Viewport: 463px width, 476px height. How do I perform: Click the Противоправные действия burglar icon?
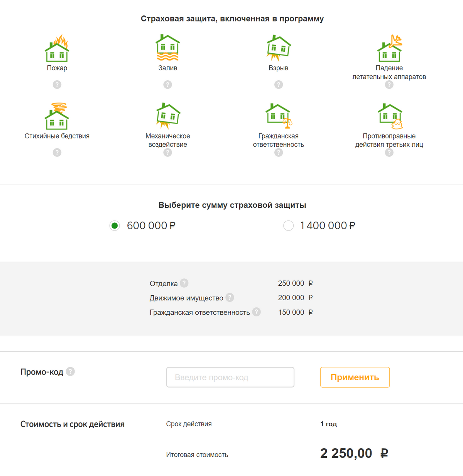tap(390, 116)
